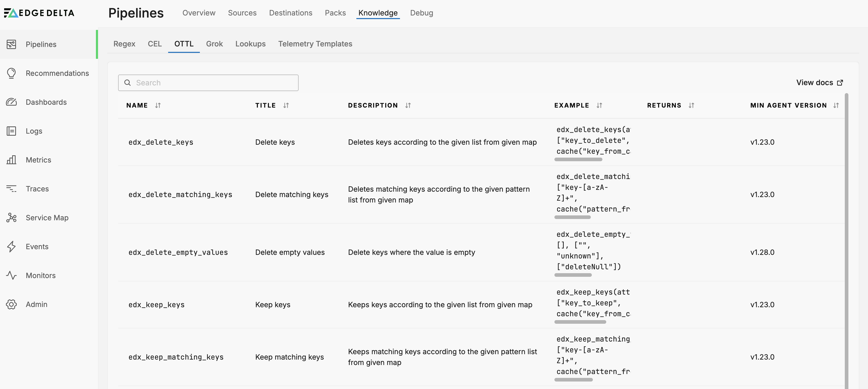Click the Service Map sidebar label

[x=47, y=217]
